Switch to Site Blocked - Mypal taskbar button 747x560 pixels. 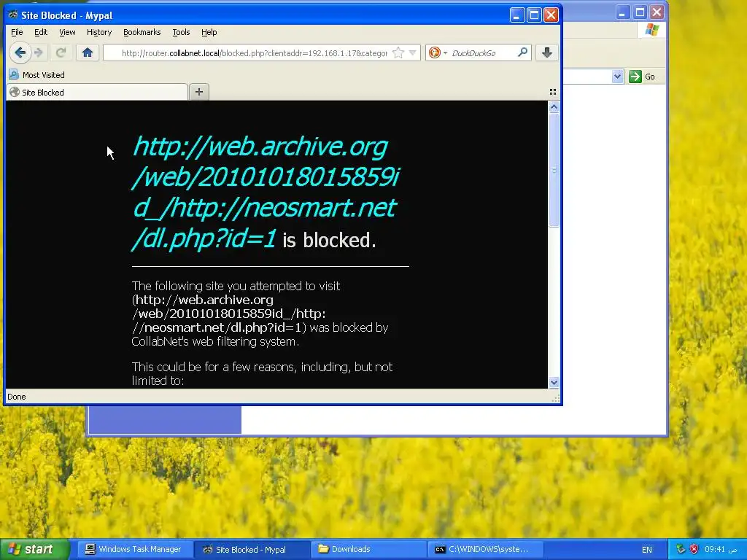click(250, 549)
